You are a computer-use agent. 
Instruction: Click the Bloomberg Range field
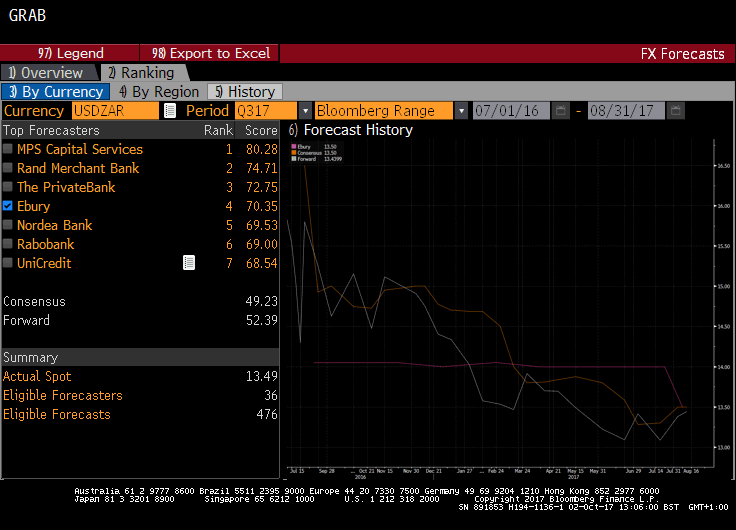click(384, 111)
